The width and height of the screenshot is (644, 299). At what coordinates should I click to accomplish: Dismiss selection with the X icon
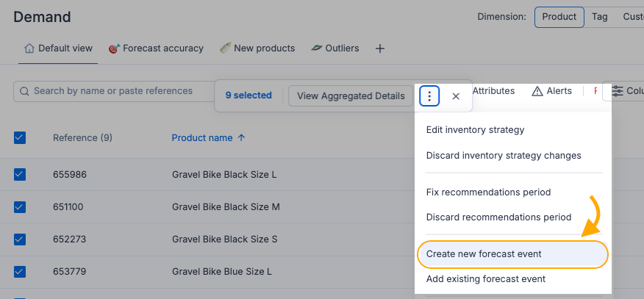(456, 96)
